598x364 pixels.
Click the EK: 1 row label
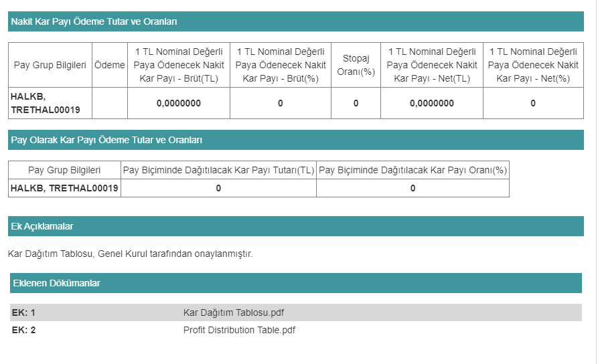23,312
